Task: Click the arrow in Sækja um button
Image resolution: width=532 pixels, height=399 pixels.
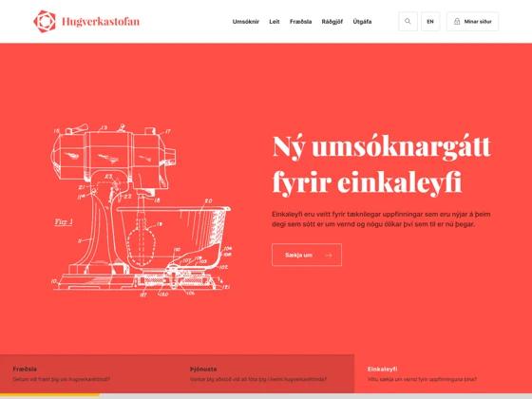Action: click(x=328, y=256)
